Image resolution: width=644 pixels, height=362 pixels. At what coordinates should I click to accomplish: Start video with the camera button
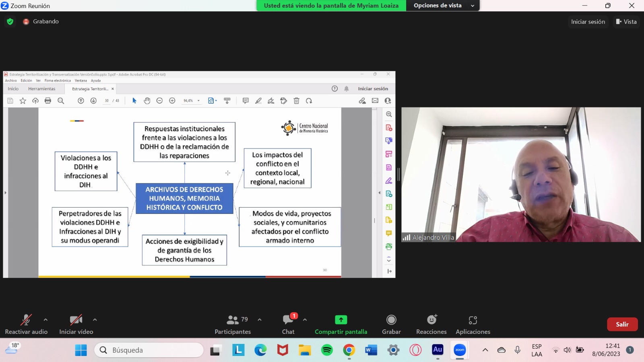pos(76,324)
